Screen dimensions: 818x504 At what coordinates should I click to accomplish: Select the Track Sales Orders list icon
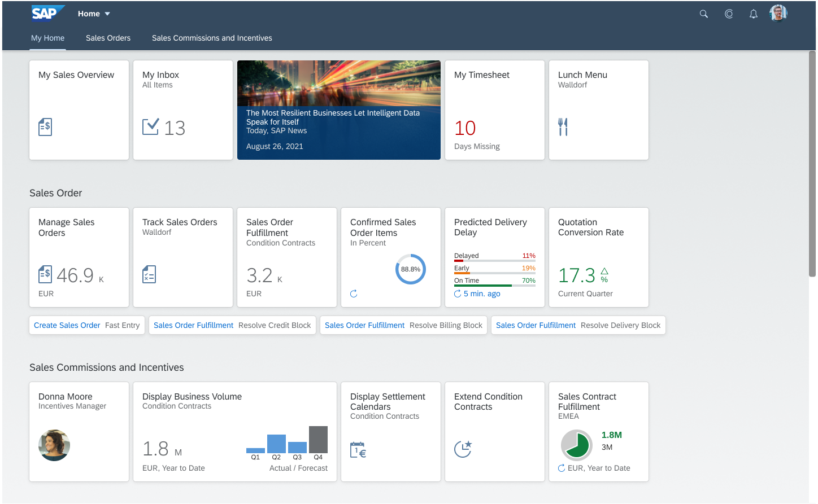[x=149, y=274]
